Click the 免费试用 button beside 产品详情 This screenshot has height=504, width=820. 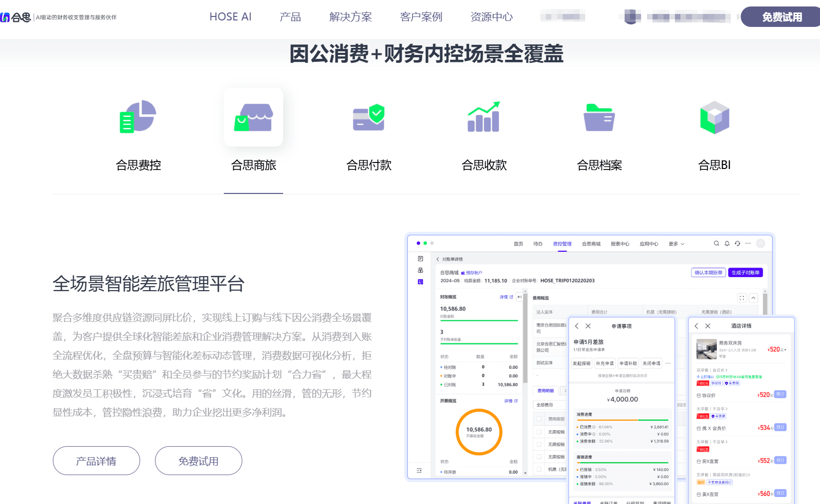(x=198, y=461)
